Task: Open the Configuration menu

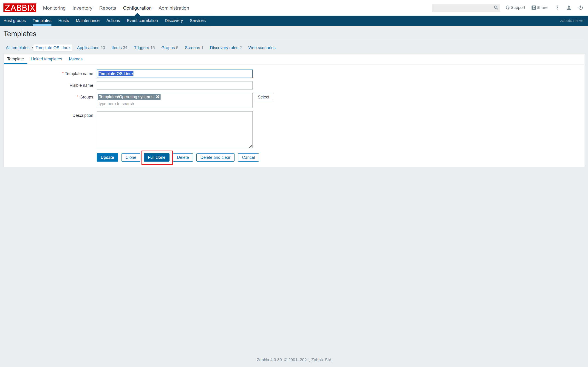Action: [x=137, y=8]
